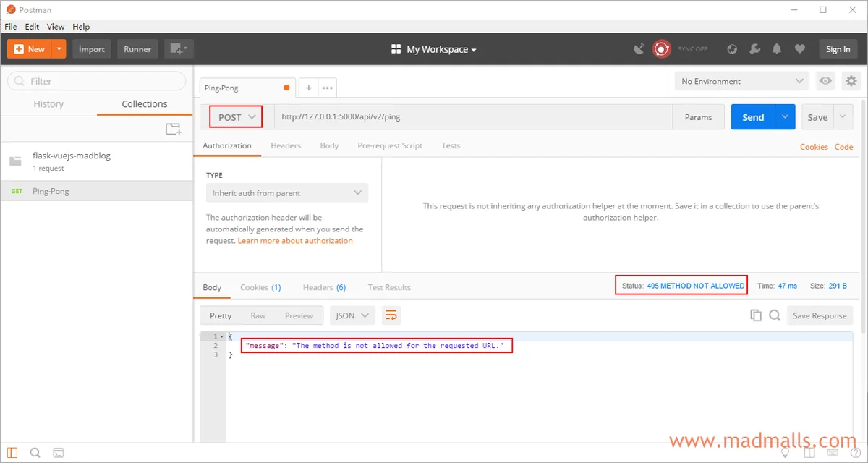This screenshot has width=868, height=463.
Task: Click the globe icon in the header
Action: [x=732, y=49]
